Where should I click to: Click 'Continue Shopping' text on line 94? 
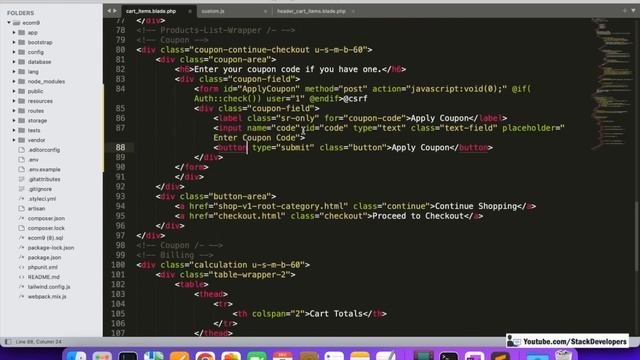click(476, 206)
